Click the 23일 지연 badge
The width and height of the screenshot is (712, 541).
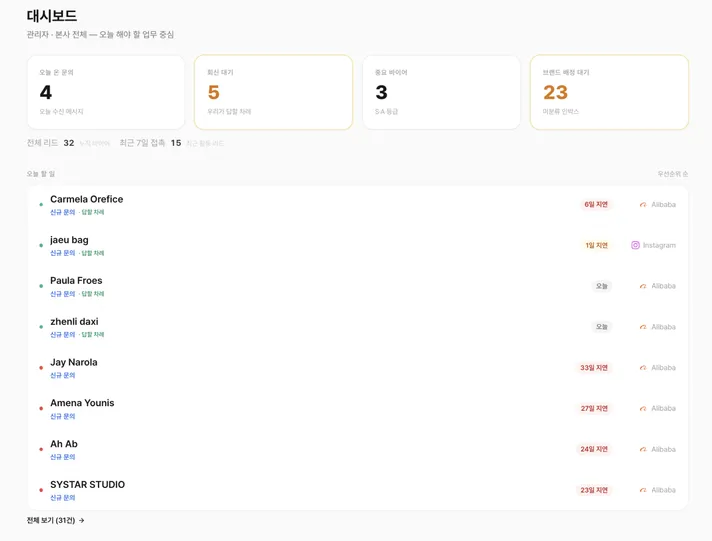coord(594,490)
